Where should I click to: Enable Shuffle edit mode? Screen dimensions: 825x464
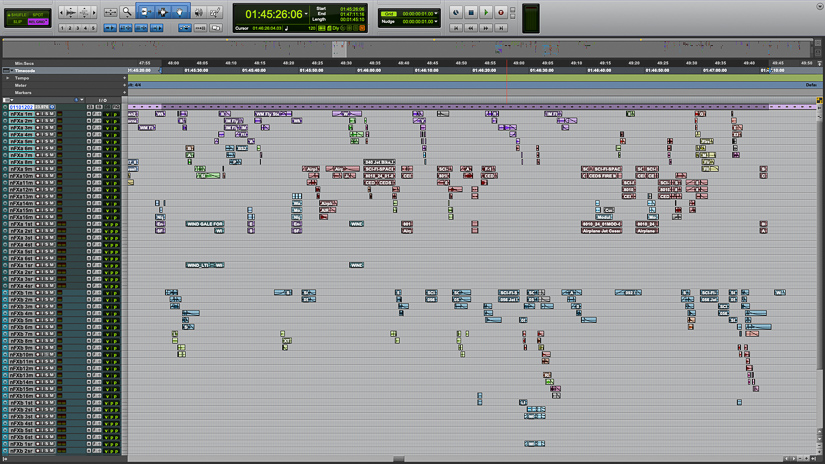pyautogui.click(x=17, y=13)
